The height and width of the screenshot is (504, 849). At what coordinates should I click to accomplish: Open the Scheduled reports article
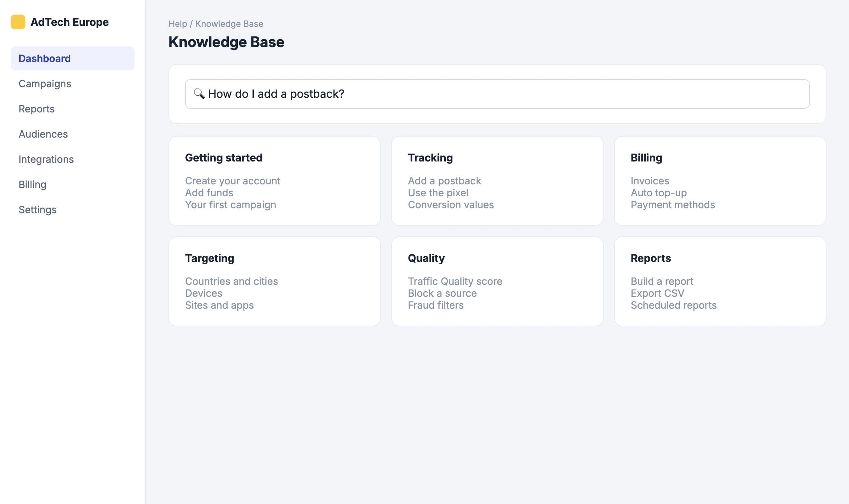(674, 305)
